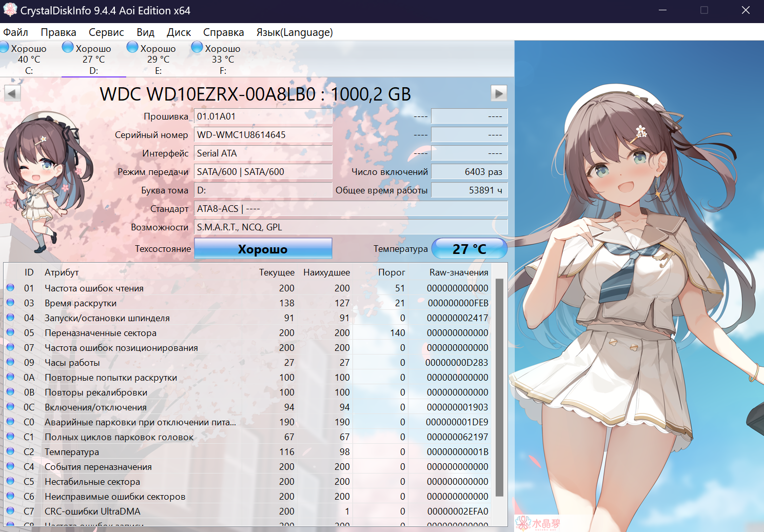Click the Наихудшее column header
The width and height of the screenshot is (764, 532).
tap(326, 272)
